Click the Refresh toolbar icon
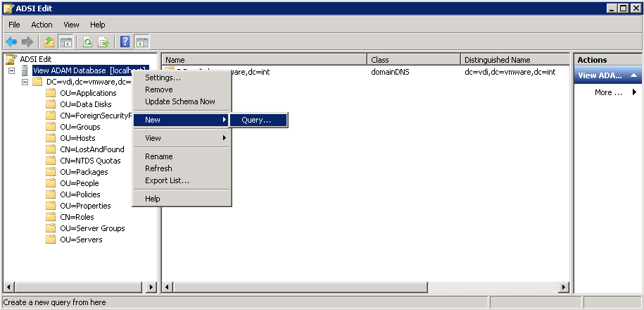Viewport: 644px width, 310px height. pos(87,42)
